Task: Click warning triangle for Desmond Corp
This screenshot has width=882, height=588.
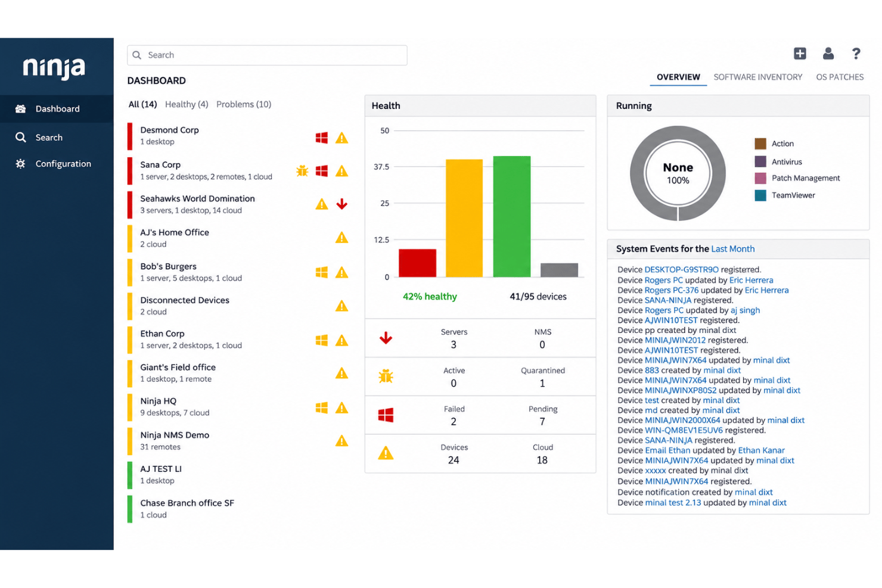Action: pos(341,138)
